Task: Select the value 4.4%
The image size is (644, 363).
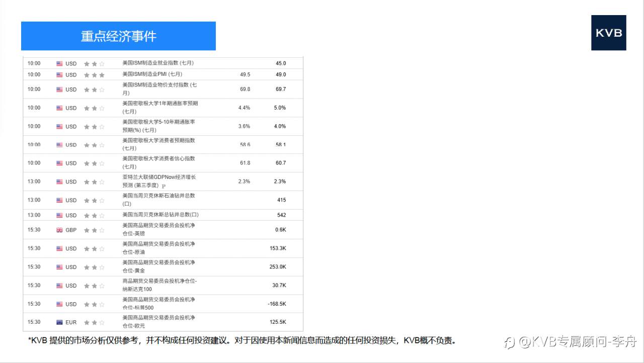Action: (244, 108)
